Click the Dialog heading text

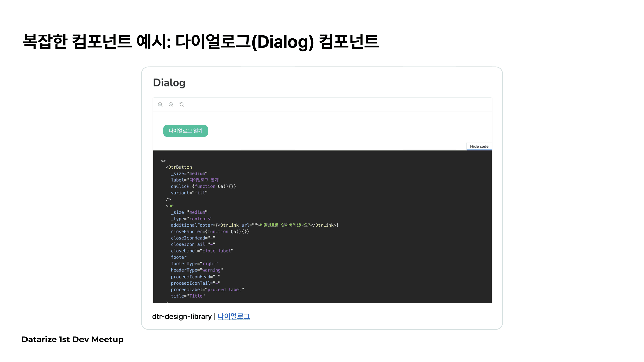pyautogui.click(x=169, y=83)
